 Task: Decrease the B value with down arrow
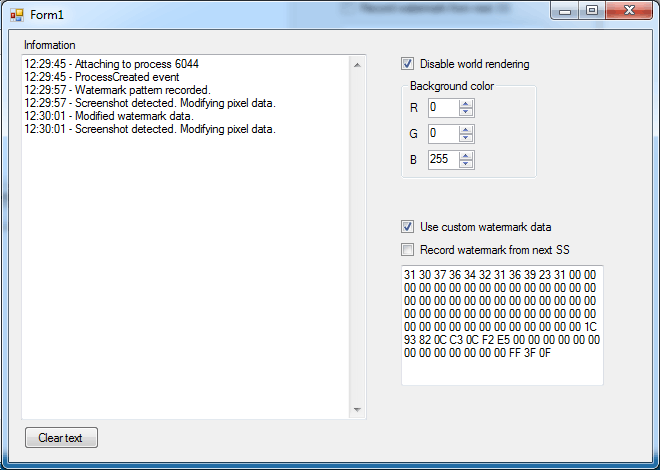click(x=466, y=164)
